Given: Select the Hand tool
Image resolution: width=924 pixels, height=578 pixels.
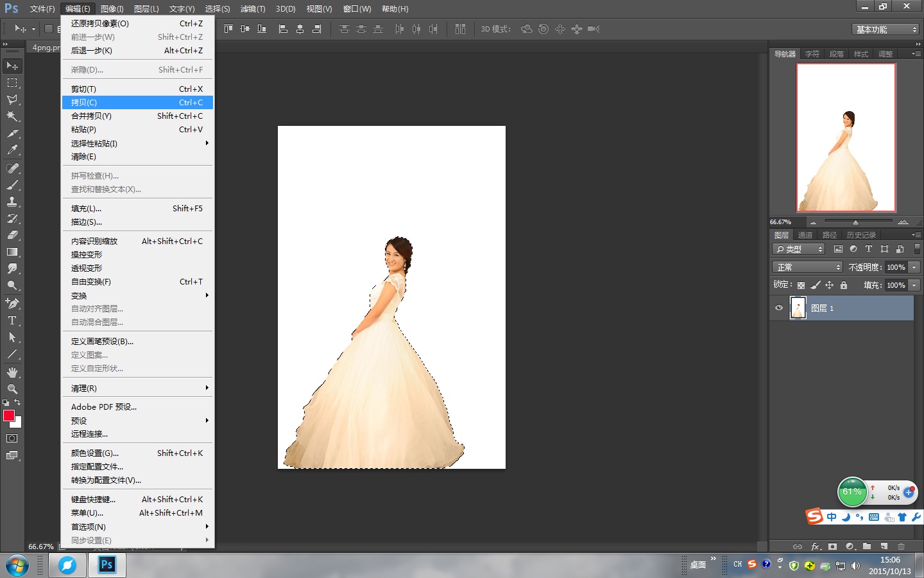Looking at the screenshot, I should click(12, 372).
